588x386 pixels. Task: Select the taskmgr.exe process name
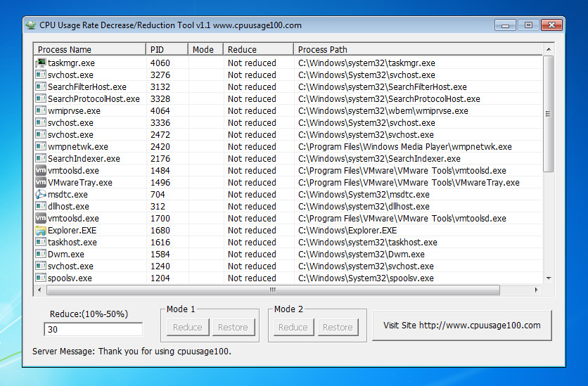71,63
